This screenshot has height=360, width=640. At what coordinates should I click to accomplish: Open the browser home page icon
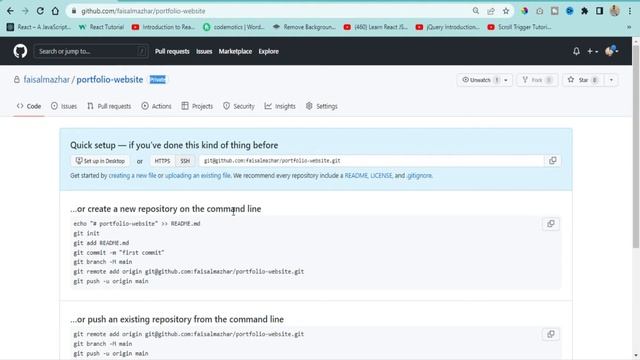pyautogui.click(x=55, y=11)
